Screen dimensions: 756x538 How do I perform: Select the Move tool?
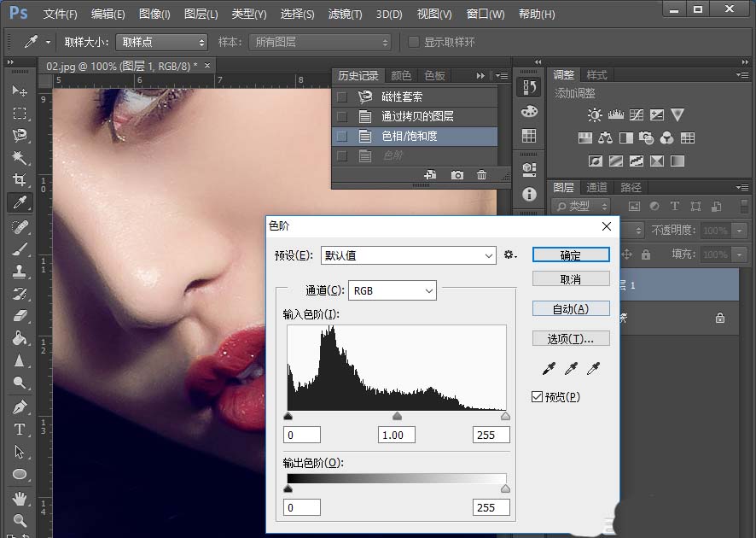coord(19,91)
